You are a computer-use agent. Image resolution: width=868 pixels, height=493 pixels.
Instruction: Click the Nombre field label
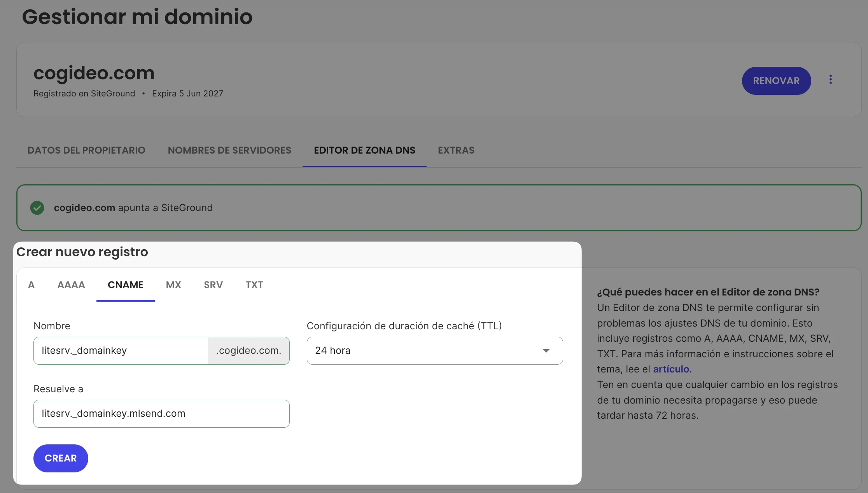click(x=52, y=326)
